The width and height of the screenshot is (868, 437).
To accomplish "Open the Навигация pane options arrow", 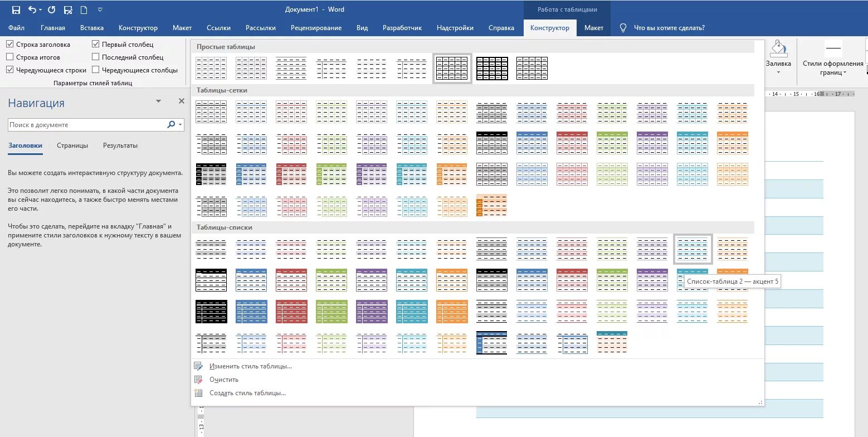I will pos(158,101).
